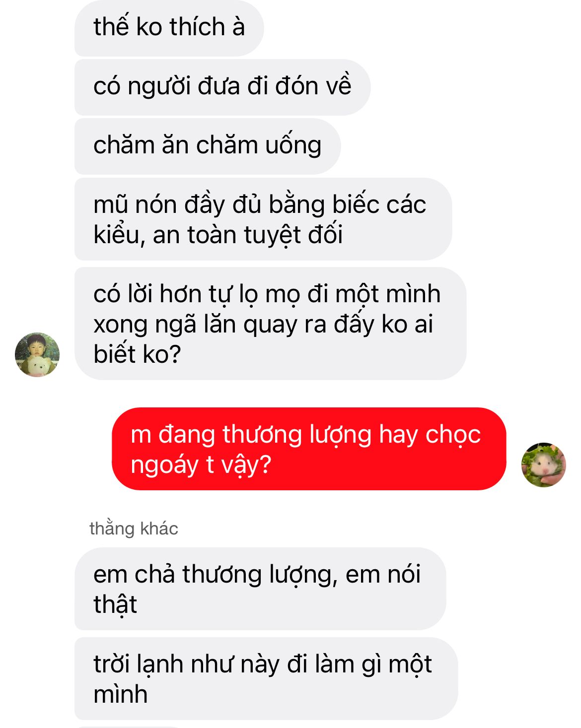Tap the message starting with "mũ nón đầy đủ"
The height and width of the screenshot is (728, 581).
click(263, 219)
